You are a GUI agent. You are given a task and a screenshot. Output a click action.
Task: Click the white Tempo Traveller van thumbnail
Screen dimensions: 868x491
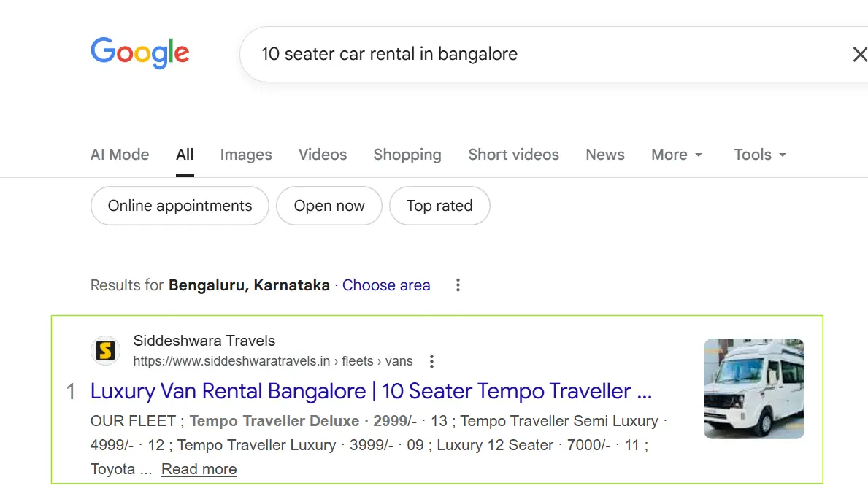point(753,389)
